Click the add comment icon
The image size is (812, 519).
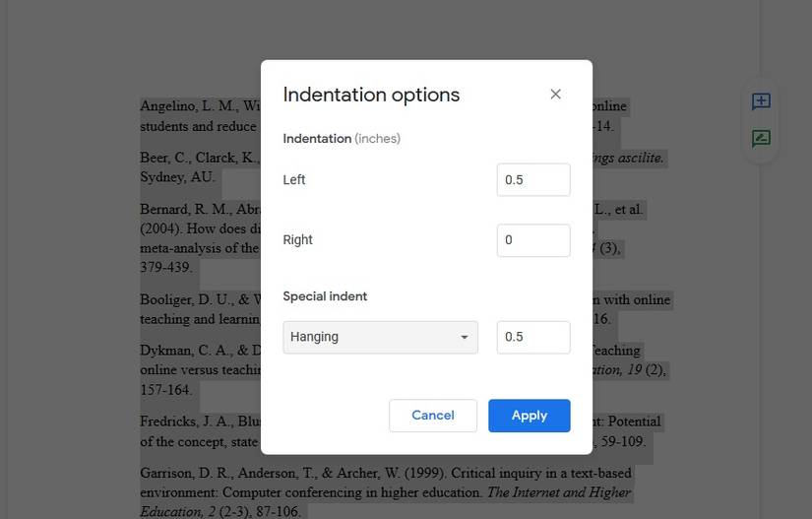761,101
